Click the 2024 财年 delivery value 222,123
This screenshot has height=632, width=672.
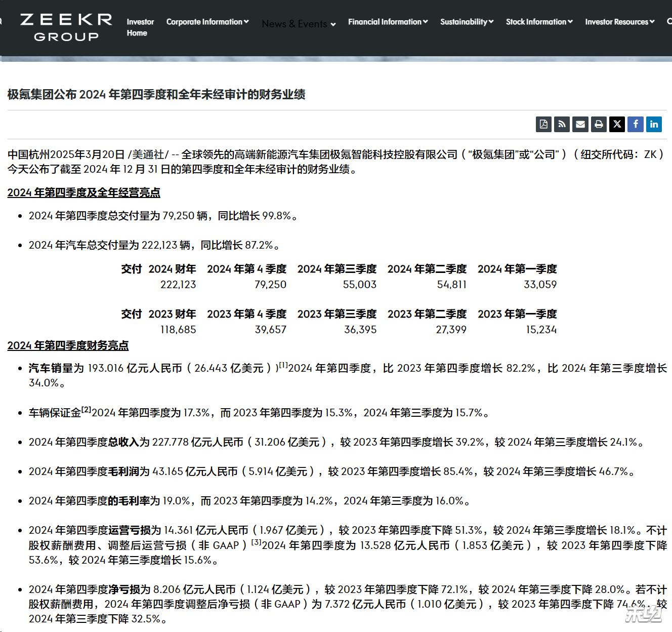coord(178,285)
